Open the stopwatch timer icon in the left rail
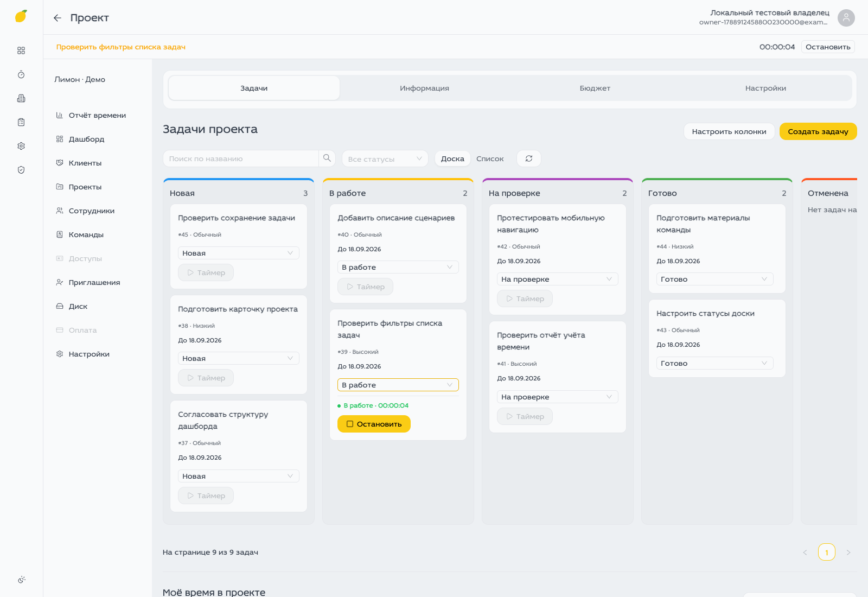 (x=21, y=74)
